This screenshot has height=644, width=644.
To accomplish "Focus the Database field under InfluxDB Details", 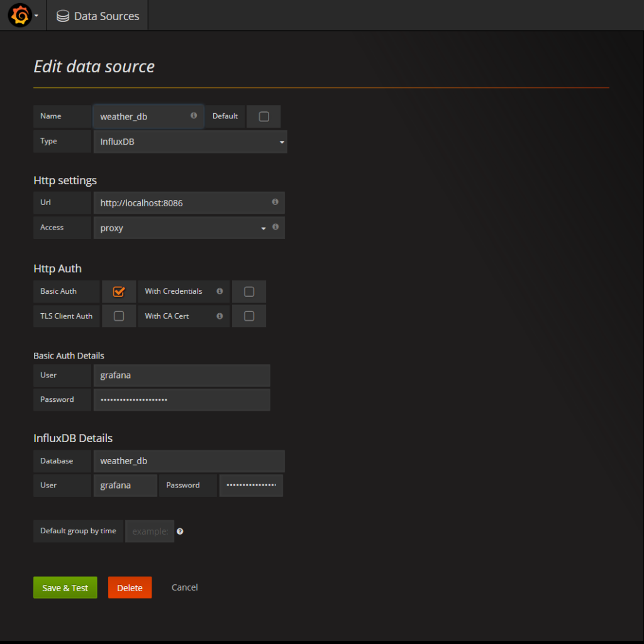I will click(x=189, y=461).
